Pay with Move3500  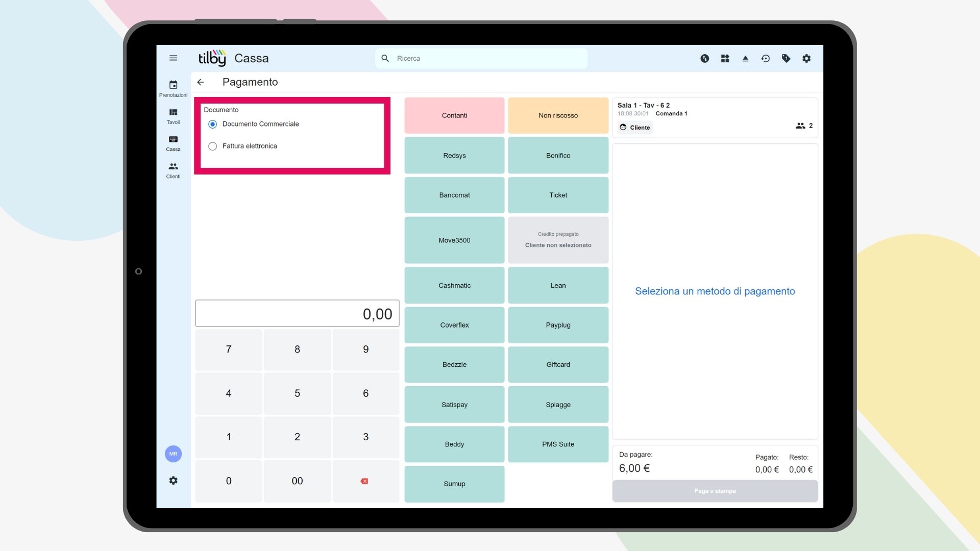454,240
